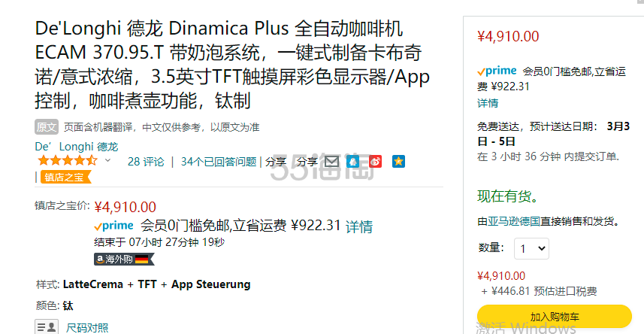Viewport: 644px width, 334px height.
Task: View the 34个已回答问题 answered questions
Action: 219,162
